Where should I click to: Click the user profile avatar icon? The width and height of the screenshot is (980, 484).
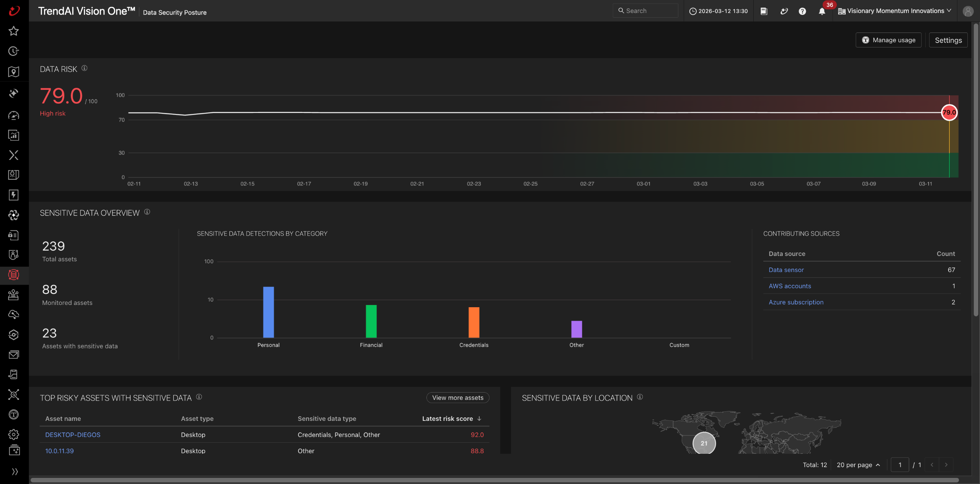[x=968, y=11]
